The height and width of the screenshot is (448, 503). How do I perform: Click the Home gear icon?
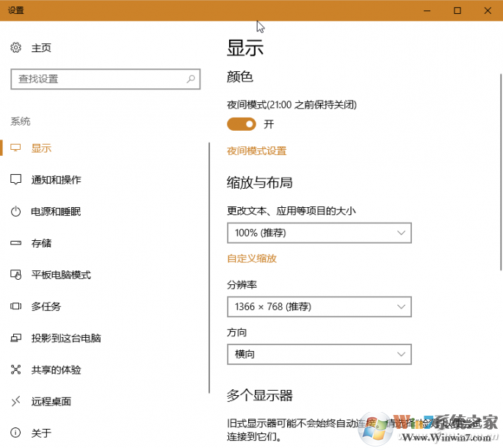(16, 48)
